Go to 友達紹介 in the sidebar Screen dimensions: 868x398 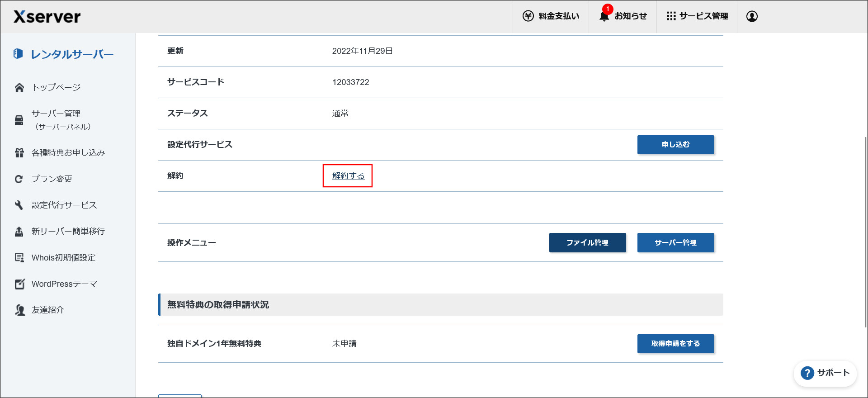tap(47, 310)
